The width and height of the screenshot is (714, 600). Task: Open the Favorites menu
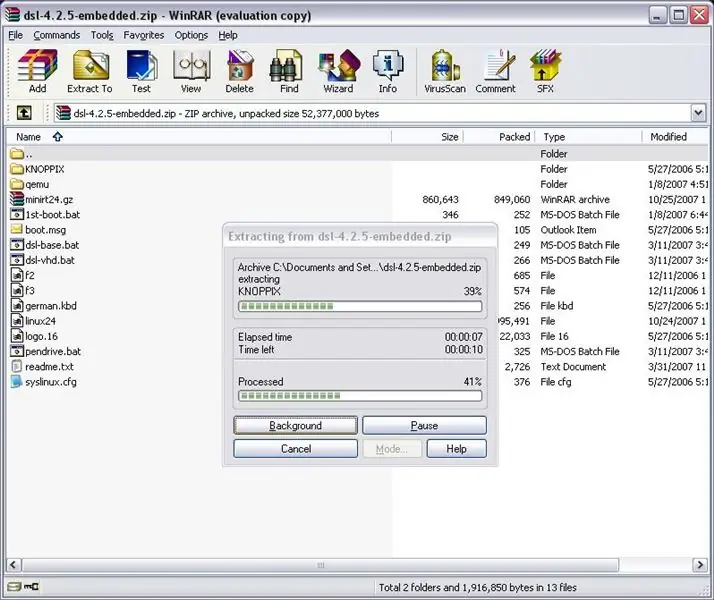click(x=144, y=35)
